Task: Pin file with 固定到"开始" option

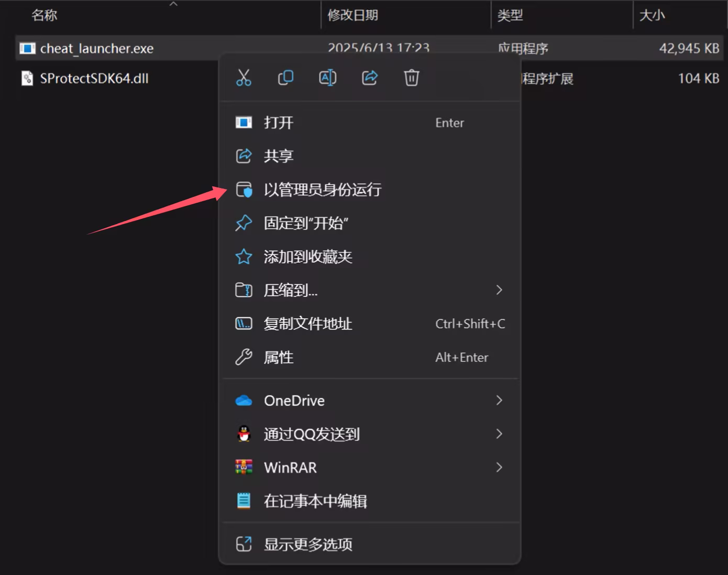Action: click(306, 223)
